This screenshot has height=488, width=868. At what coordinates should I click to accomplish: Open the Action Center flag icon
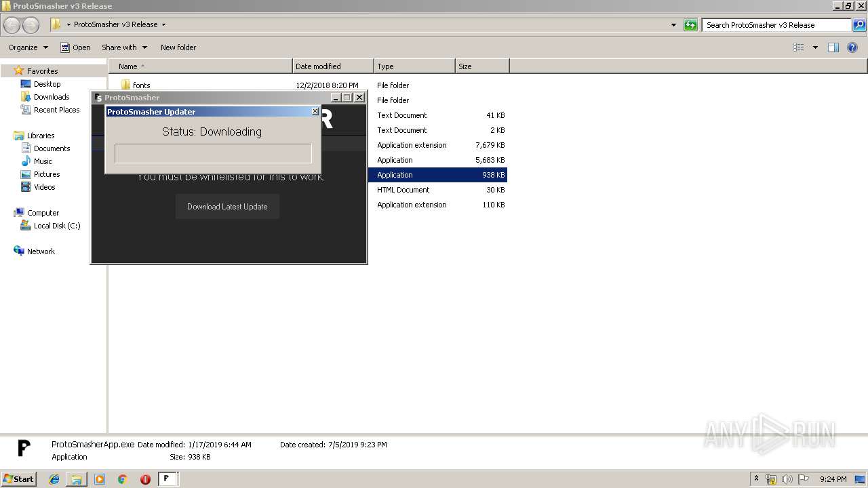pyautogui.click(x=804, y=479)
